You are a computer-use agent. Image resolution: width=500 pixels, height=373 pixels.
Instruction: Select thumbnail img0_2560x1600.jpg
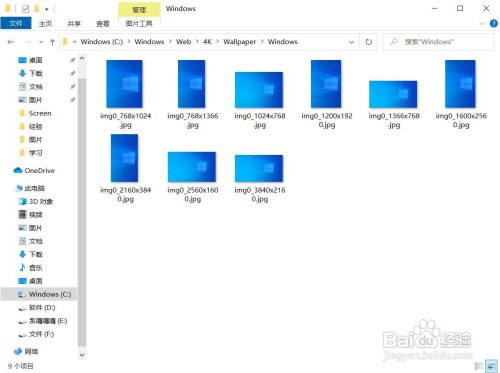pyautogui.click(x=192, y=167)
